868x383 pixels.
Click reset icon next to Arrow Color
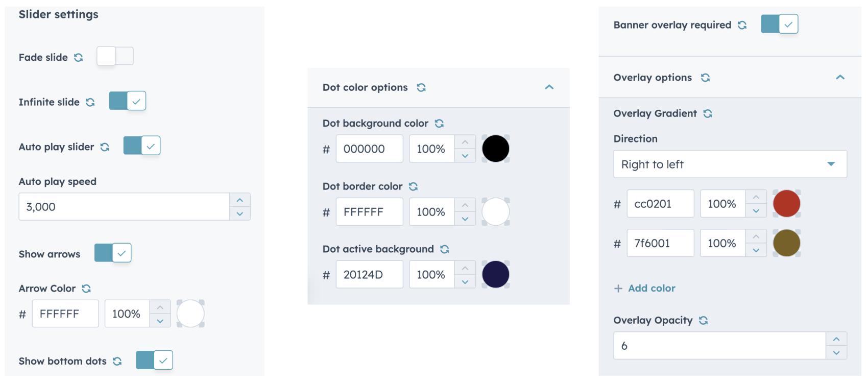(86, 289)
